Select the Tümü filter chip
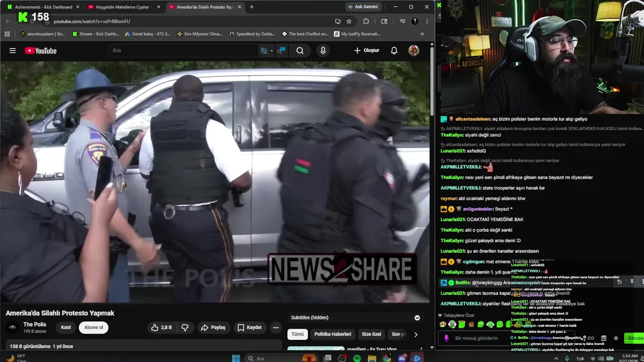This screenshot has height=362, width=644. pyautogui.click(x=297, y=334)
